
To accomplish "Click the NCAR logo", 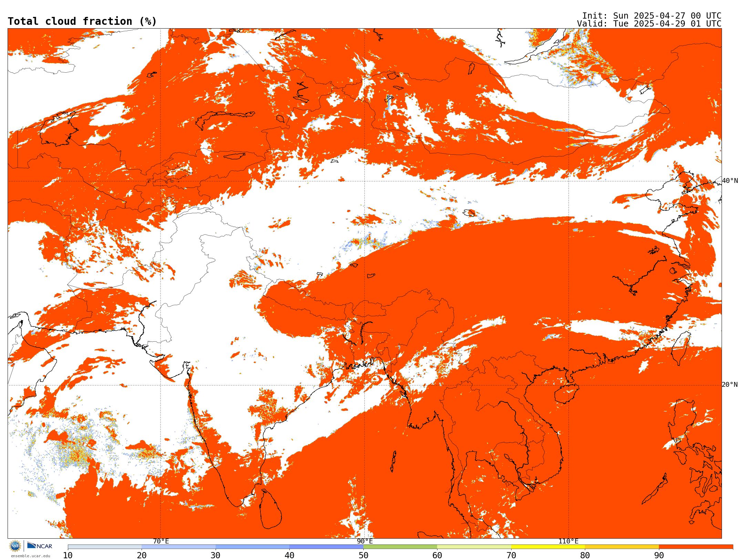I will point(40,546).
